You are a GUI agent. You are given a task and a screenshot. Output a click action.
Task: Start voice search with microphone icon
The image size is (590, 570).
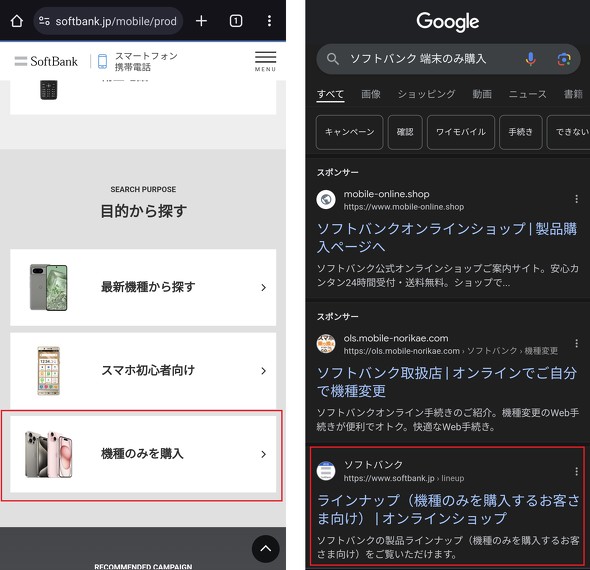pyautogui.click(x=531, y=59)
